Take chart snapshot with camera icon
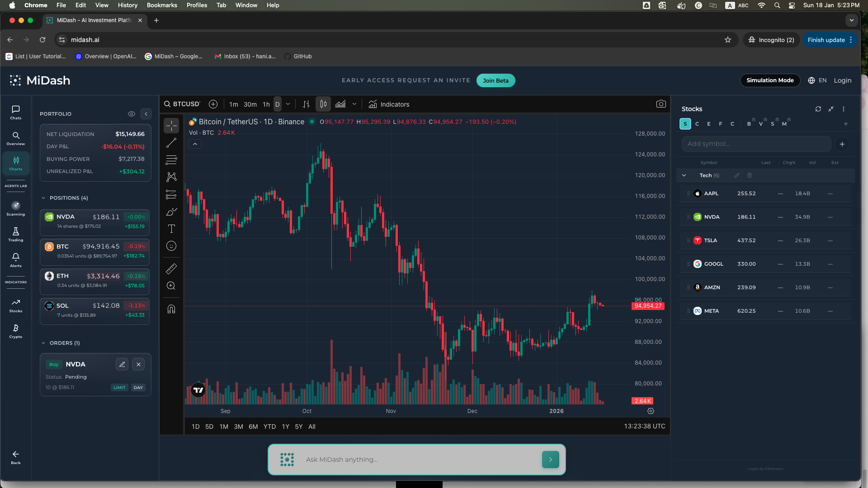The image size is (868, 488). (x=661, y=104)
